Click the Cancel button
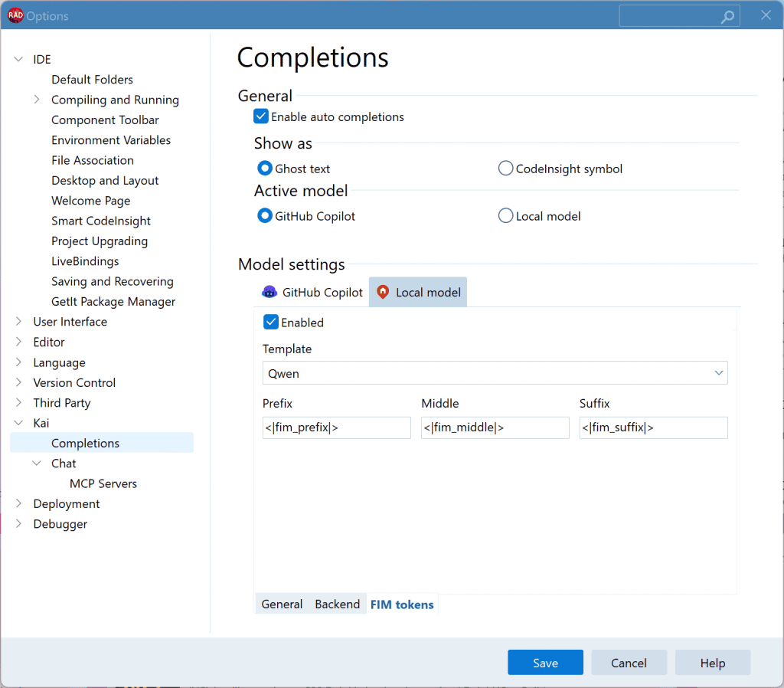784x688 pixels. click(629, 663)
